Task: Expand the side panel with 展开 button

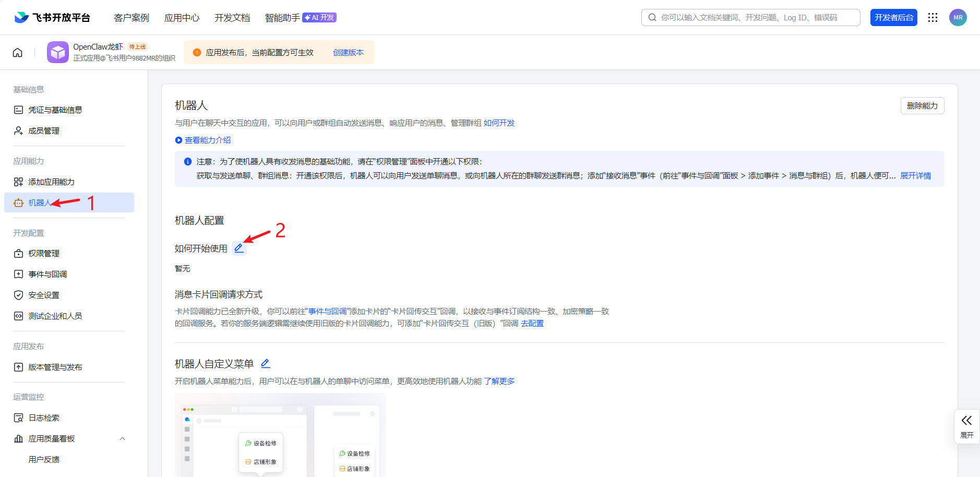Action: coord(966,426)
